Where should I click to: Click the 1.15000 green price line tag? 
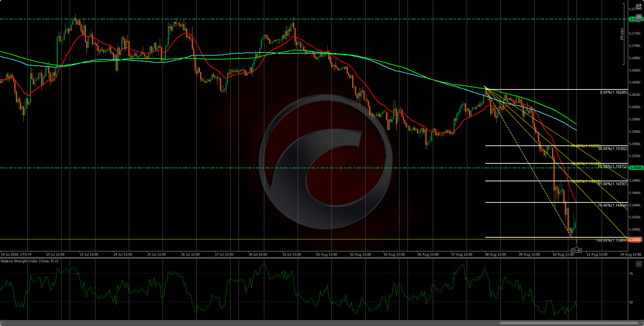636,168
